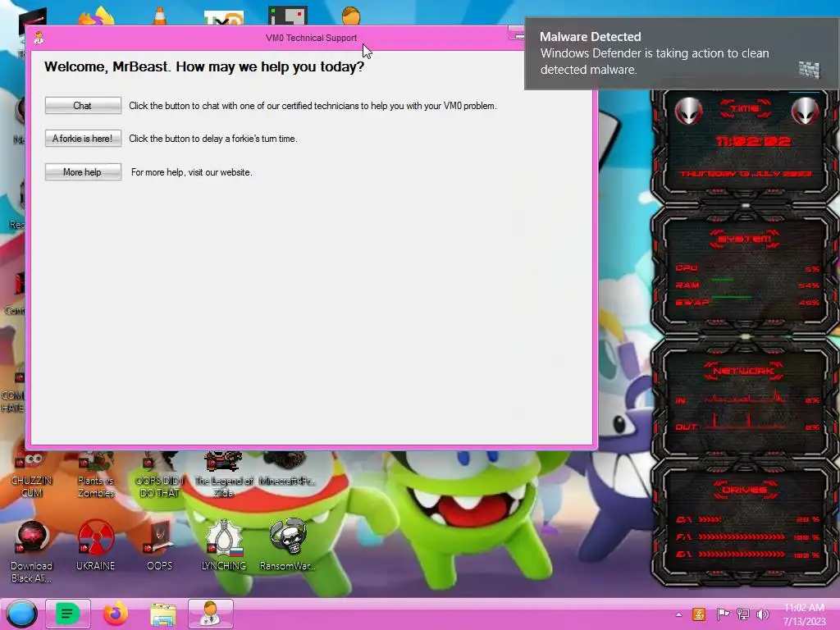Open The Legend of Zlda desktop shortcut
This screenshot has height=630, width=840.
click(x=223, y=476)
